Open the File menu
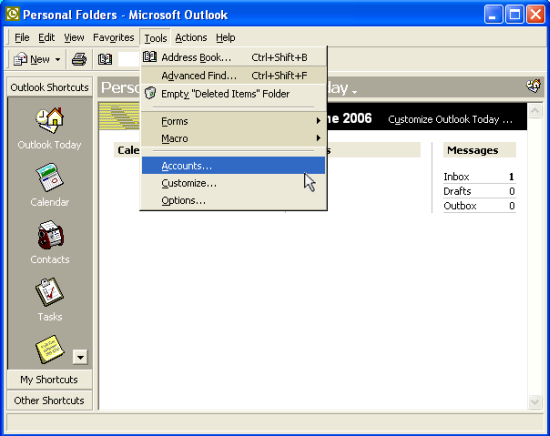Viewport: 550px width, 436px height. 22,38
